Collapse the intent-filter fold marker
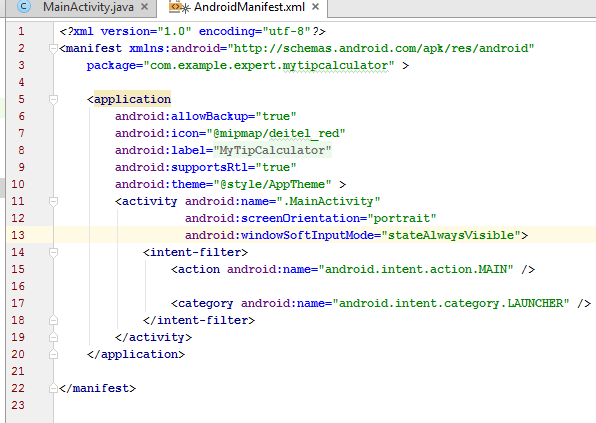 pos(53,252)
